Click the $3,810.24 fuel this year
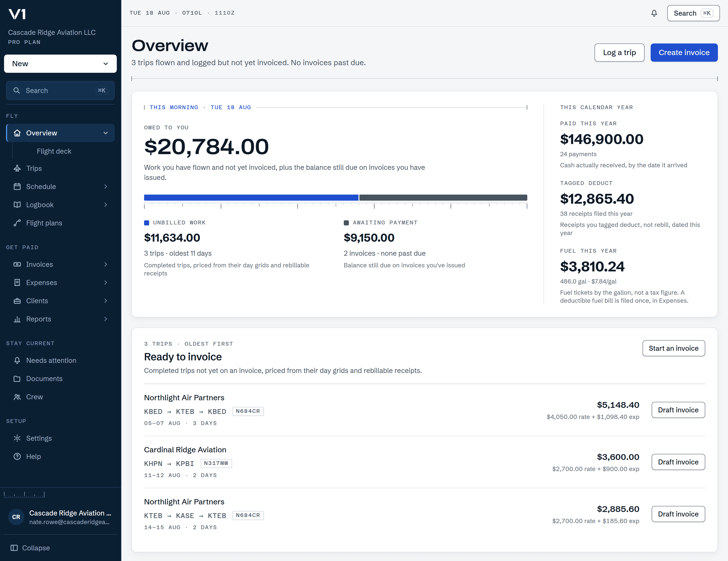Screen dimensions: 728x561 [x=592, y=267]
